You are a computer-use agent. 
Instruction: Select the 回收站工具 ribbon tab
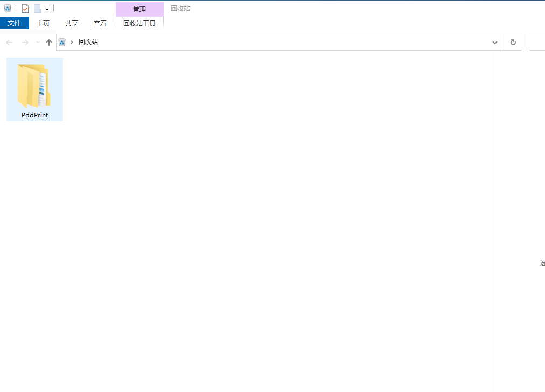(139, 23)
